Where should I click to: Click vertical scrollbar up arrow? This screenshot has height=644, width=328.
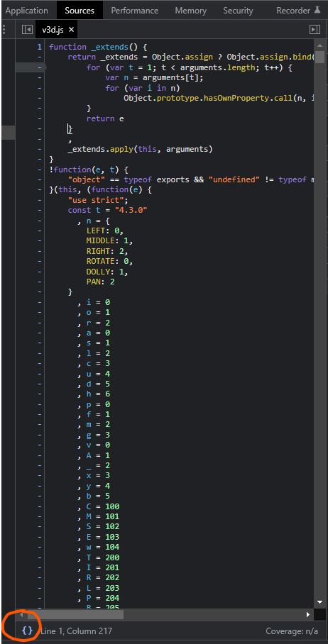pos(320,45)
